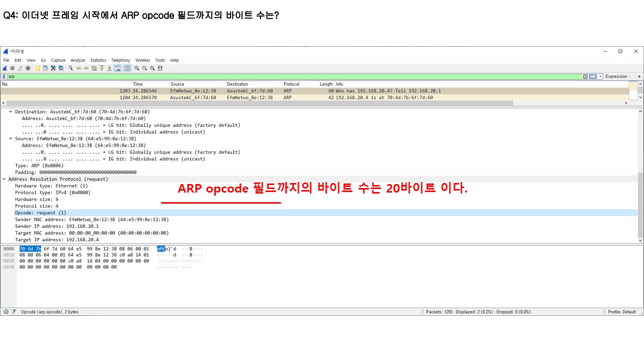
Task: Open expert information status icon
Action: point(6,312)
